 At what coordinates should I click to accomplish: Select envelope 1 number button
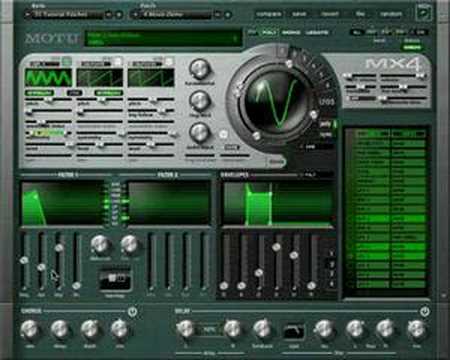(332, 253)
